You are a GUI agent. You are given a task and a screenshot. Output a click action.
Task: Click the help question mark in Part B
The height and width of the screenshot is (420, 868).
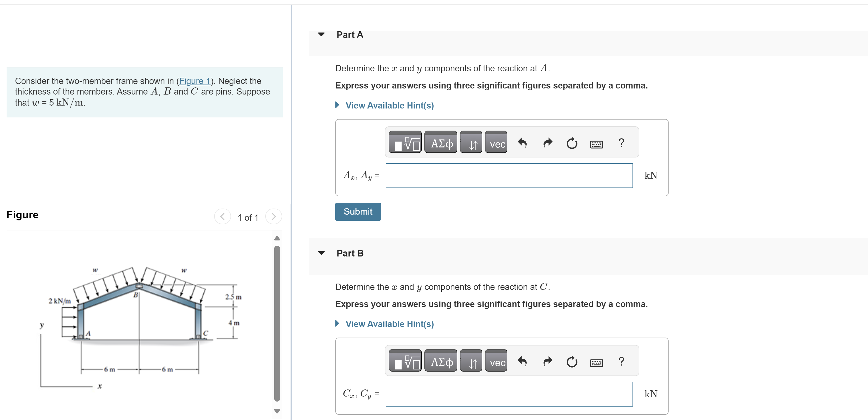(621, 361)
